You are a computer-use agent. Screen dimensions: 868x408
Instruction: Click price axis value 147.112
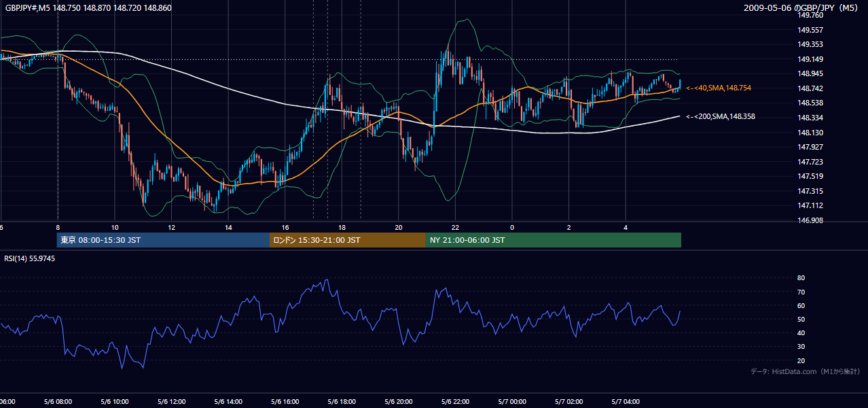click(810, 205)
